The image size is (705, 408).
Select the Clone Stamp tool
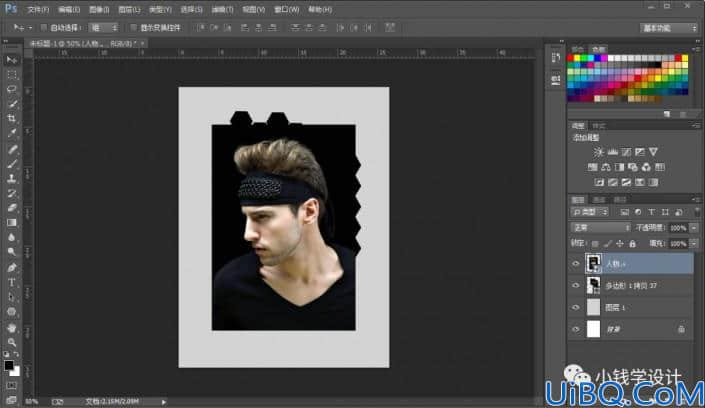[12, 179]
